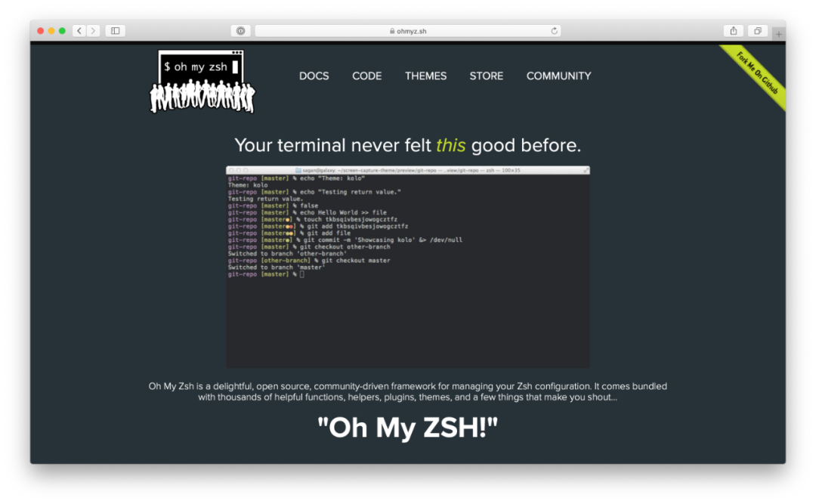Add a new tab with plus button
This screenshot has width=816, height=504.
(778, 33)
